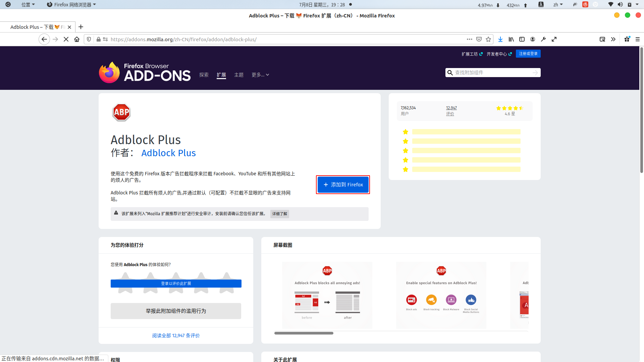Click the 添加到 Firefox button
Viewport: 644px width, 362px height.
342,185
